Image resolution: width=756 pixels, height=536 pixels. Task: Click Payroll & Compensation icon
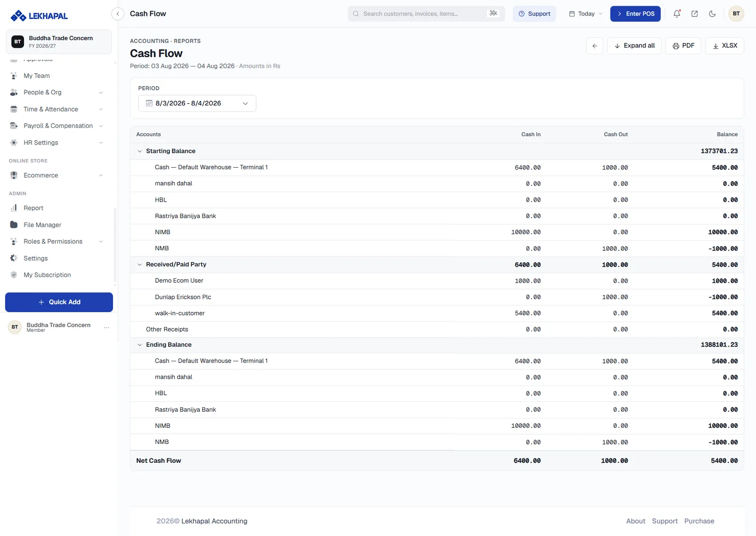pyautogui.click(x=14, y=126)
